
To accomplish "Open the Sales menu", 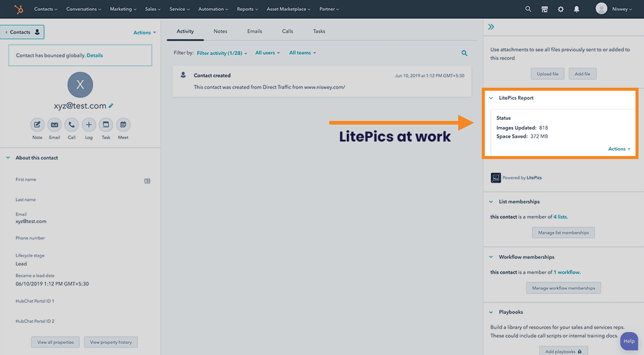I will [153, 9].
